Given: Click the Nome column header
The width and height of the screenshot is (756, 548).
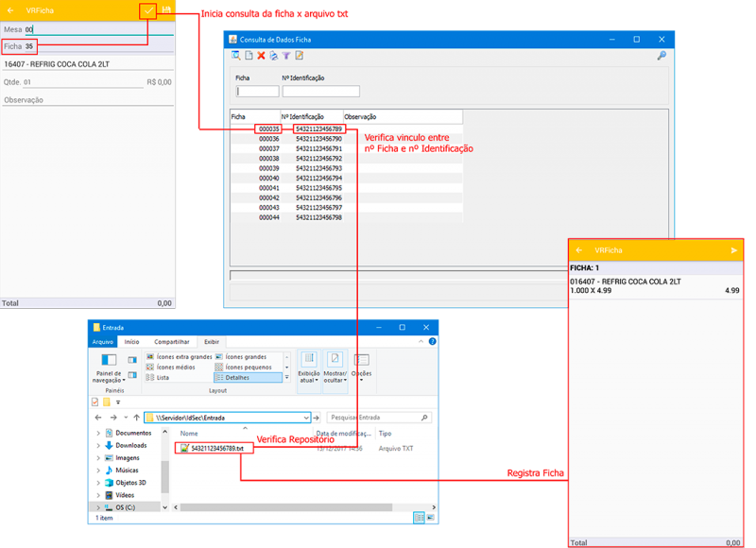Looking at the screenshot, I should [x=189, y=434].
